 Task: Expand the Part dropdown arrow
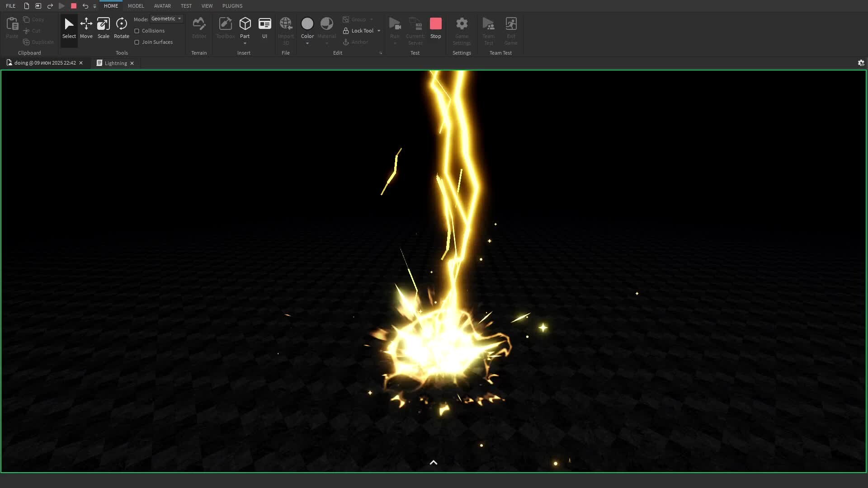245,43
